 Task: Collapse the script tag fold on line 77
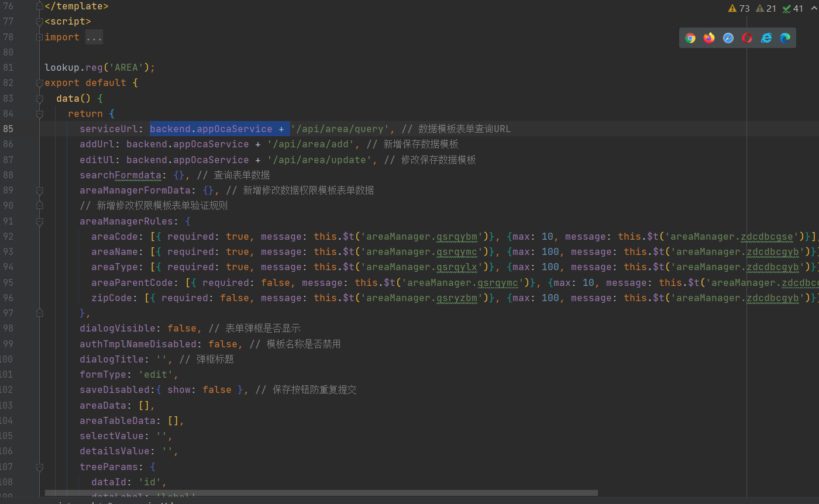point(39,22)
